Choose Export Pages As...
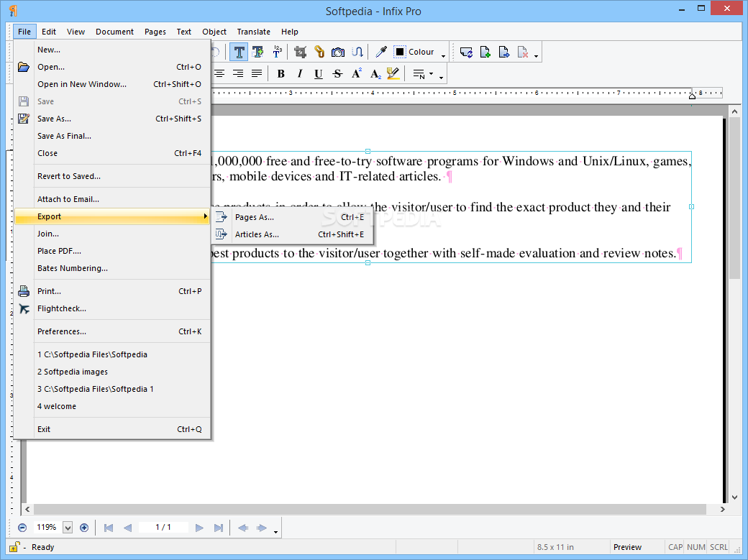 click(292, 217)
